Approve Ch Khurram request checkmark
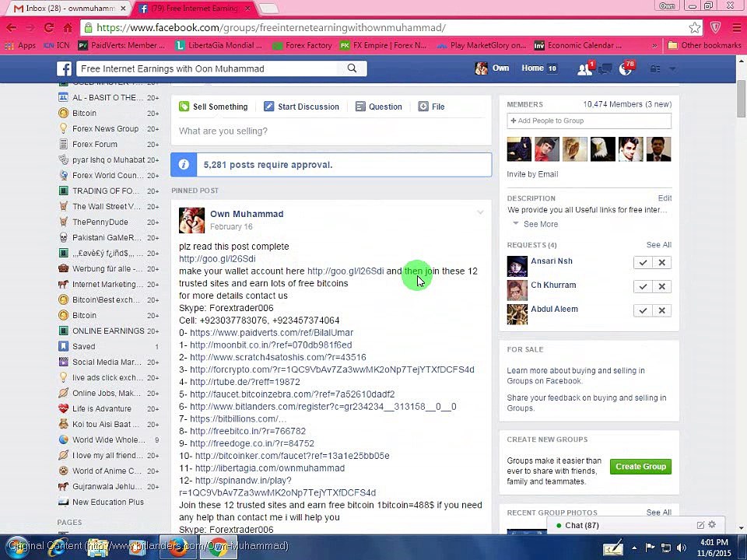The height and width of the screenshot is (560, 747). (x=643, y=286)
